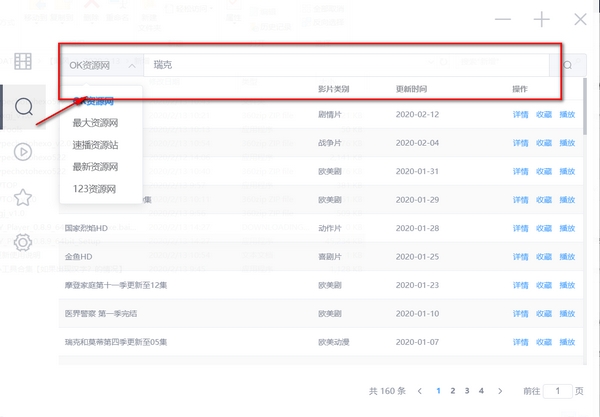600x417 pixels.
Task: Close the player window
Action: tap(580, 19)
